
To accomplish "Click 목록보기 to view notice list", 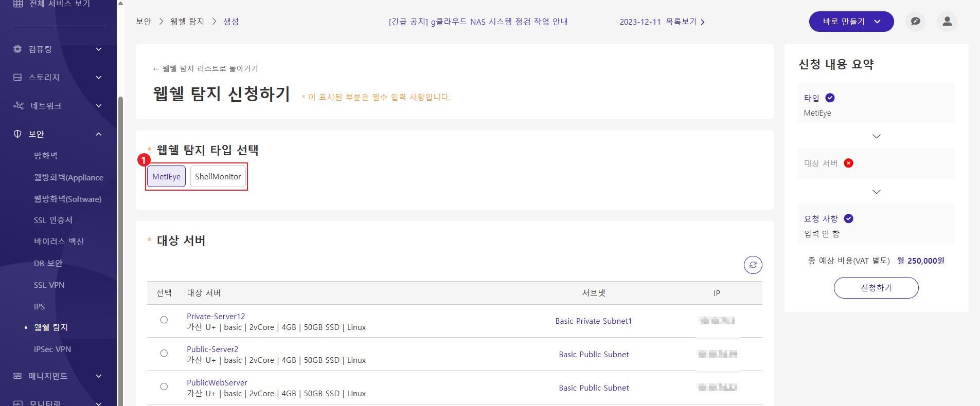I will tap(685, 22).
